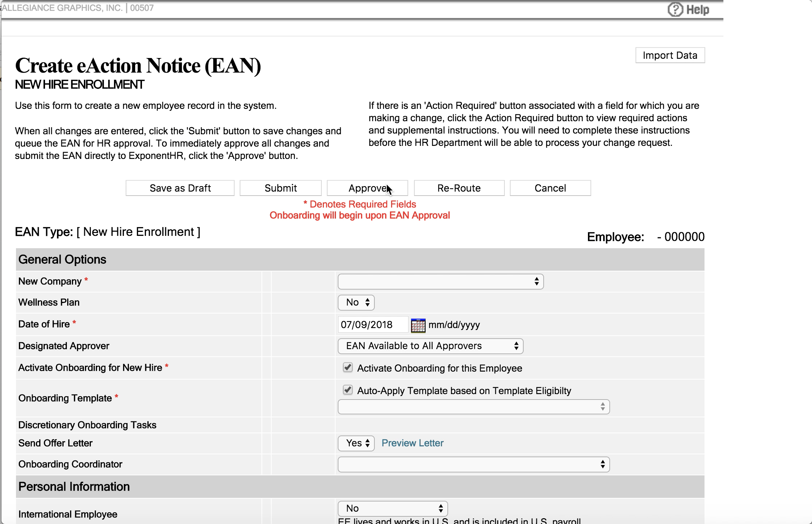The width and height of the screenshot is (812, 524).
Task: Click the Re-Route button
Action: tap(459, 188)
